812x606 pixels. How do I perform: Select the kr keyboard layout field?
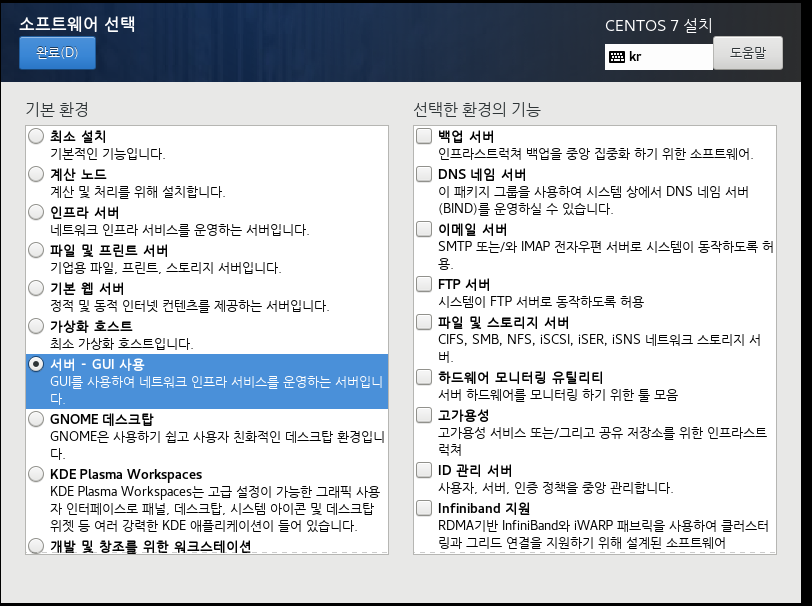(x=659, y=57)
